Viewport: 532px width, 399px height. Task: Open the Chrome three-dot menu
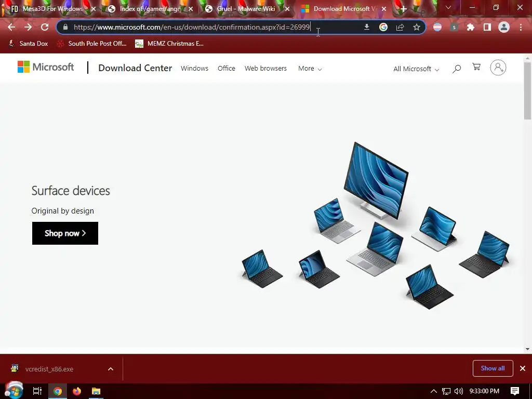tap(521, 27)
